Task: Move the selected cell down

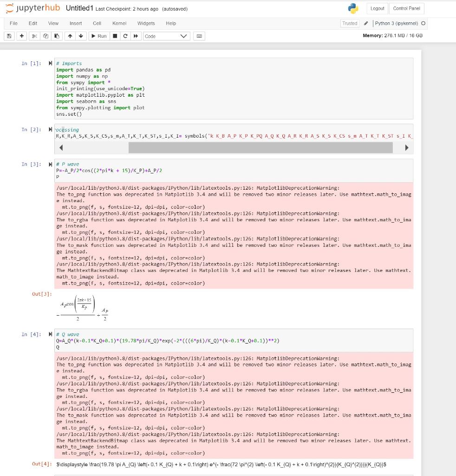Action: coord(81,36)
